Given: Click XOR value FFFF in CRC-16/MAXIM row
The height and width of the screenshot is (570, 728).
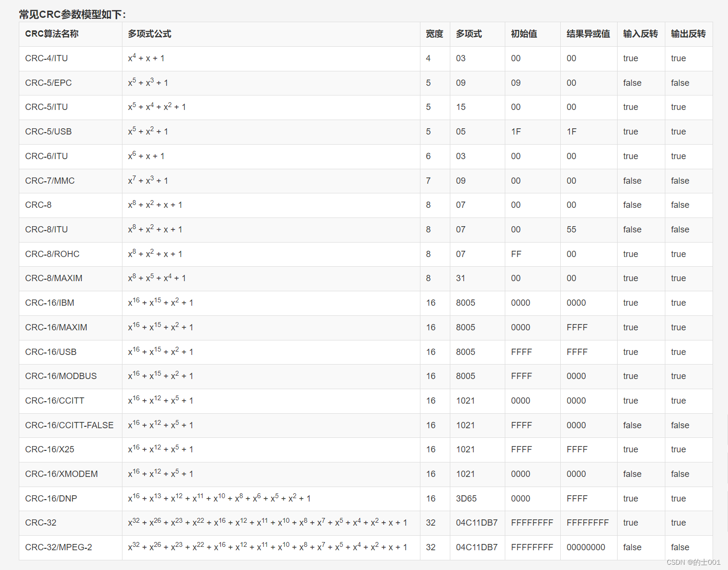Looking at the screenshot, I should [x=577, y=327].
